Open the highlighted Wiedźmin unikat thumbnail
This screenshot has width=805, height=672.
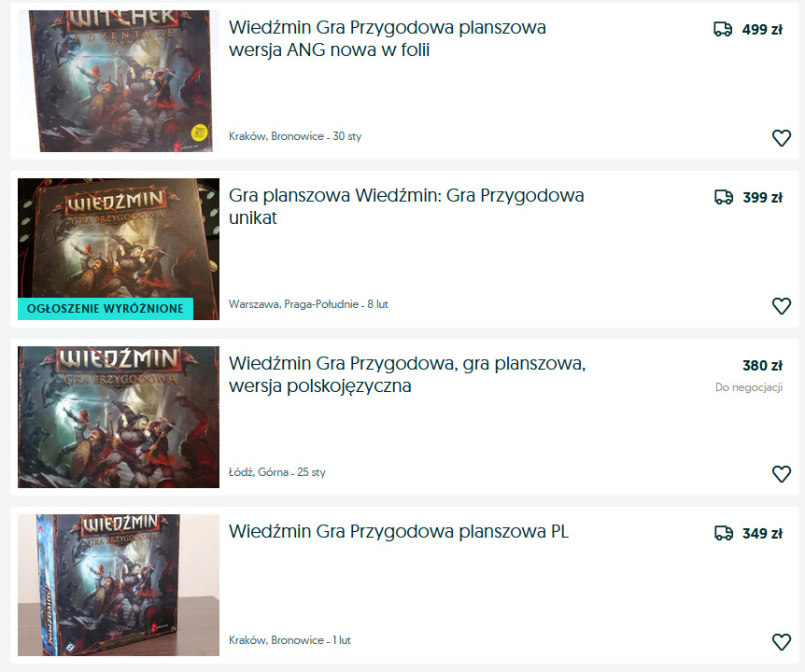pos(119,249)
